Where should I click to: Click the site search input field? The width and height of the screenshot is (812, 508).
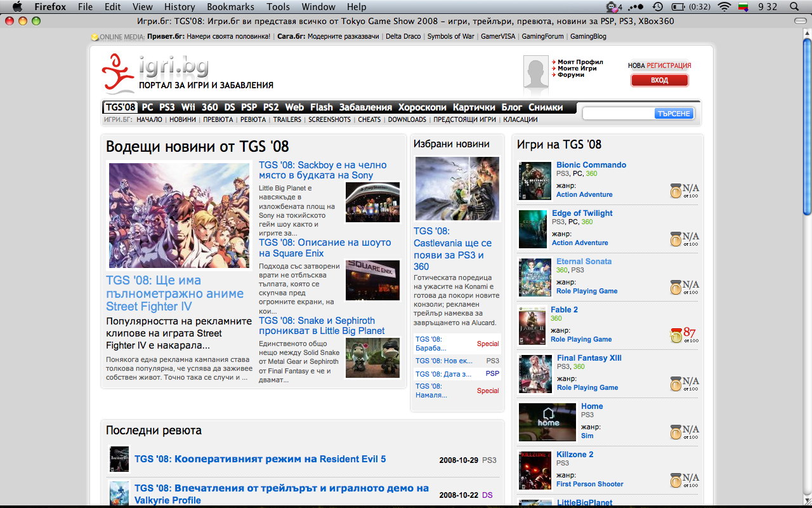619,114
